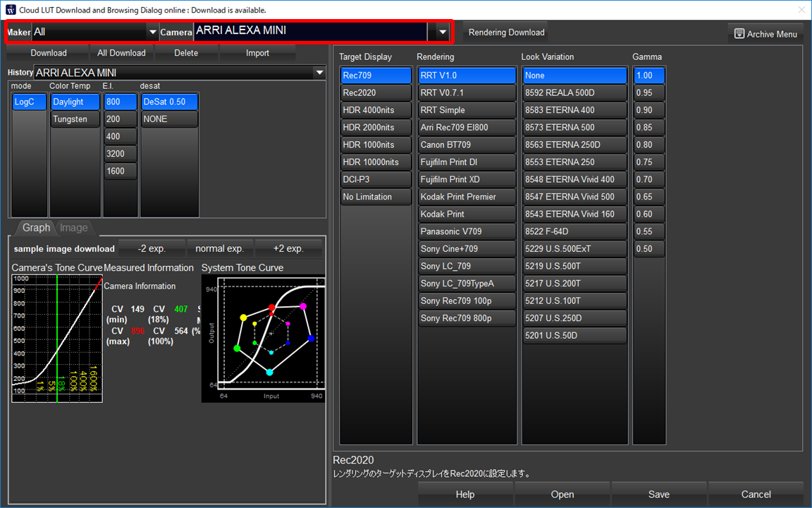Expand the History dropdown
Screen dimensions: 812x508
tap(319, 73)
